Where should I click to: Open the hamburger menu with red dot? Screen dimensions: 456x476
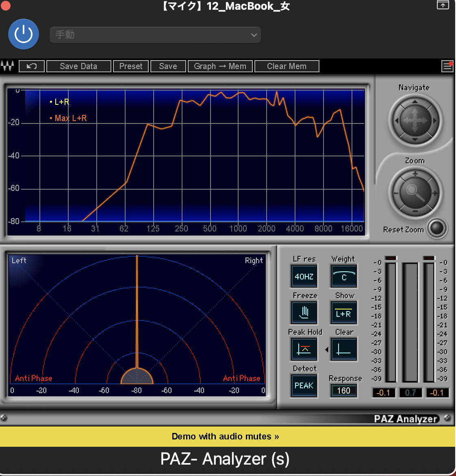pyautogui.click(x=447, y=66)
